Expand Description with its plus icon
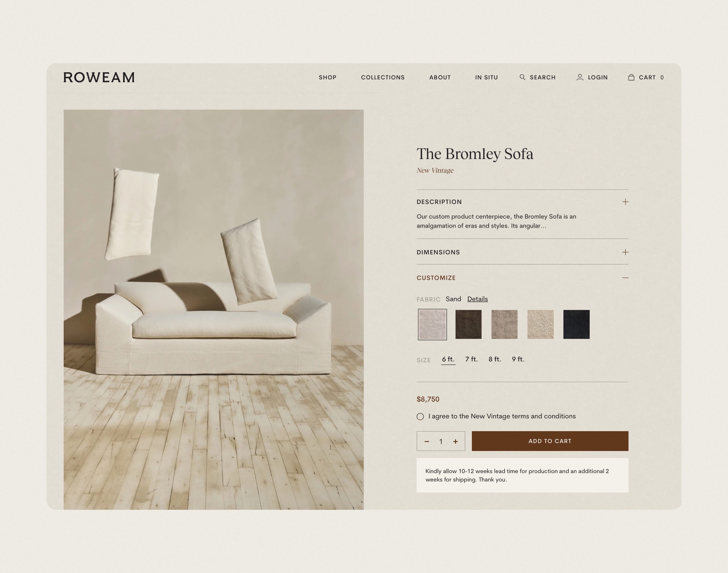 625,202
